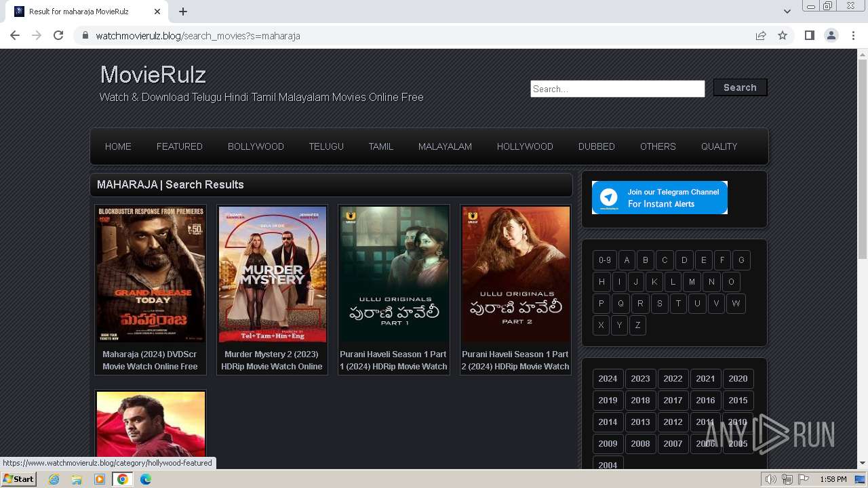Open the DUBBED menu
This screenshot has height=488, width=868.
pyautogui.click(x=597, y=146)
